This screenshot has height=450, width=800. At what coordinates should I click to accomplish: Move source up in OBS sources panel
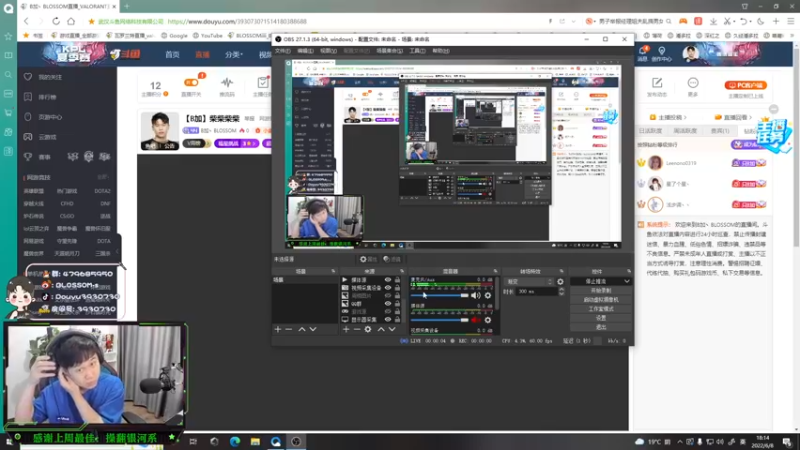click(381, 330)
